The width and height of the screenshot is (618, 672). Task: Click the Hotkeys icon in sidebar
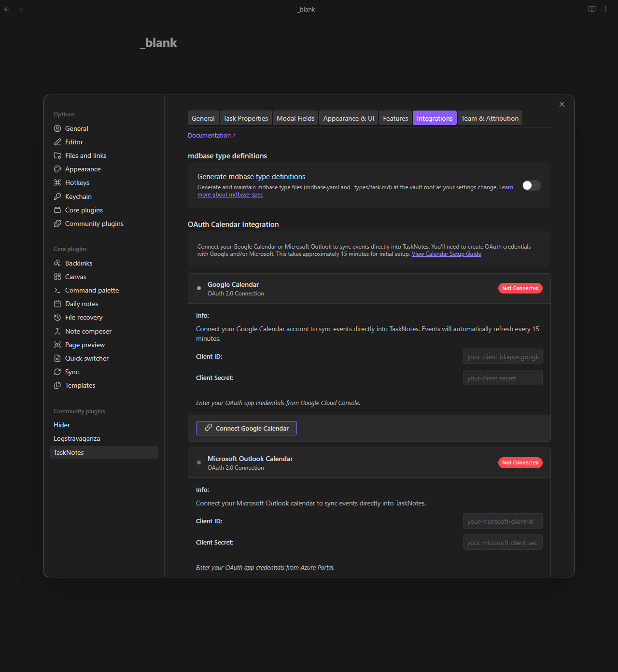point(57,182)
